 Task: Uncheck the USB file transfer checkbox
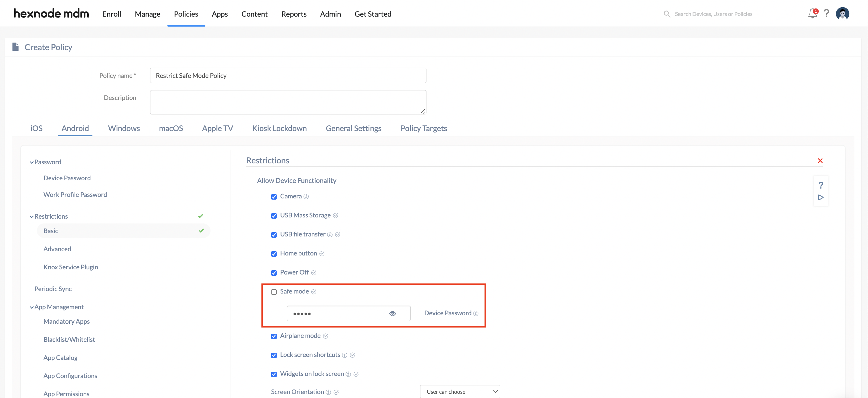coord(274,235)
